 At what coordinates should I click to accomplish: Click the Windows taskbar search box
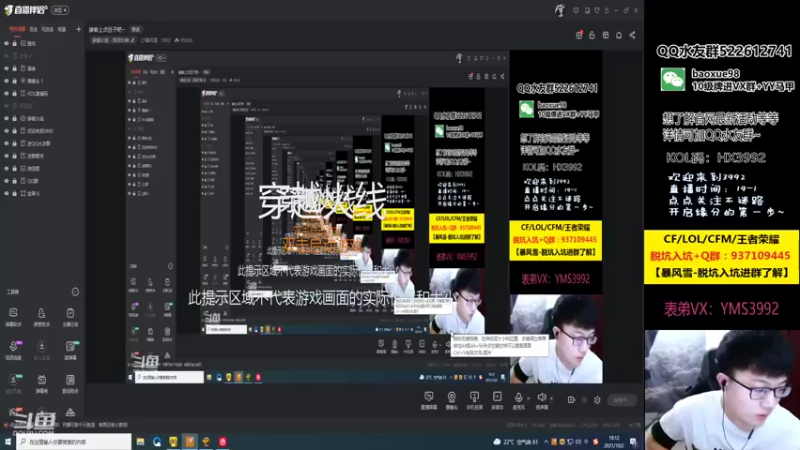[x=74, y=441]
